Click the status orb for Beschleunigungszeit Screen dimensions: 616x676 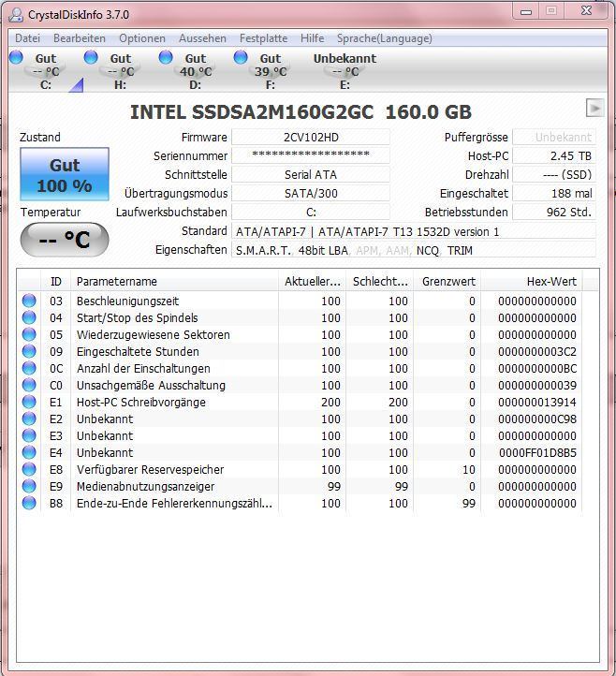(29, 301)
